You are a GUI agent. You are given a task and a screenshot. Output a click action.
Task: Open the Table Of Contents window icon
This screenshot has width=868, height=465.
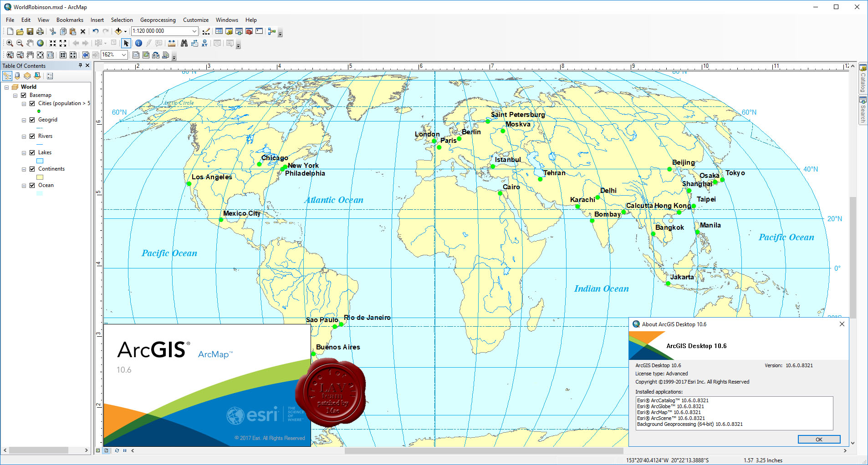point(219,31)
